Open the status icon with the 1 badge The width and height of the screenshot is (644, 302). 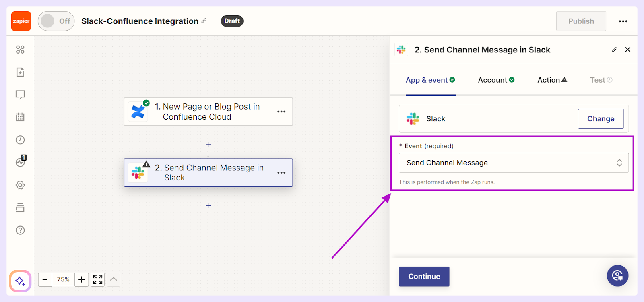pos(21,161)
